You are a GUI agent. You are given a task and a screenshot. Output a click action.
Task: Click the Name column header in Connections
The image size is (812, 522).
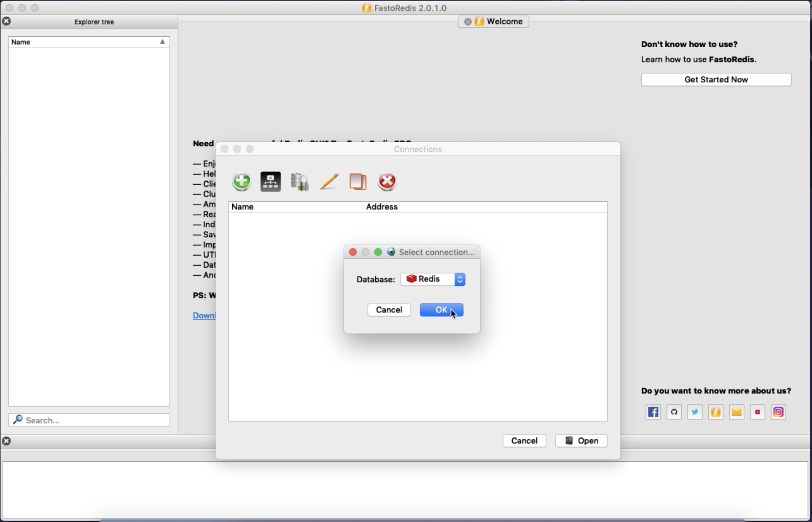296,207
